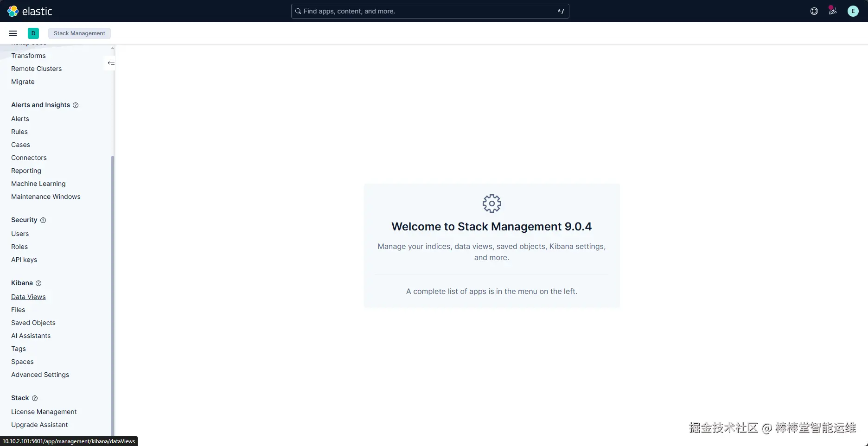868x446 pixels.
Task: Open the space selector D avatar
Action: pyautogui.click(x=33, y=33)
